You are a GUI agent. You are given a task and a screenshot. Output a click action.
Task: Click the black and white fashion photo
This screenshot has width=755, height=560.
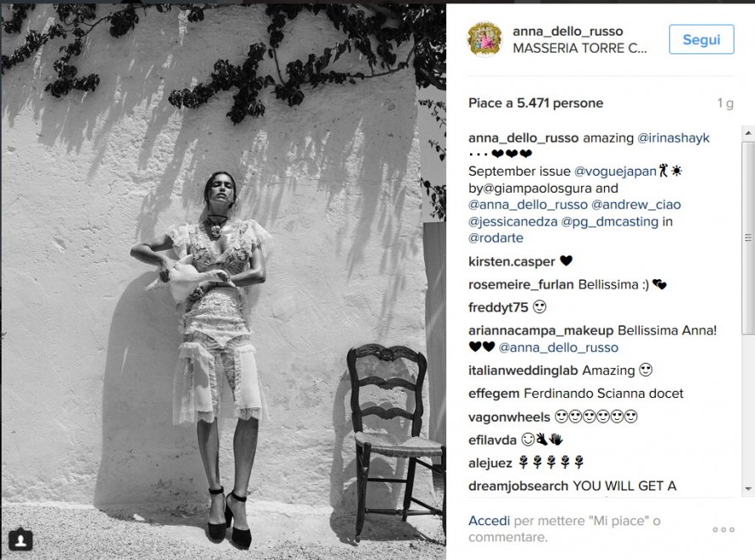pos(223,279)
